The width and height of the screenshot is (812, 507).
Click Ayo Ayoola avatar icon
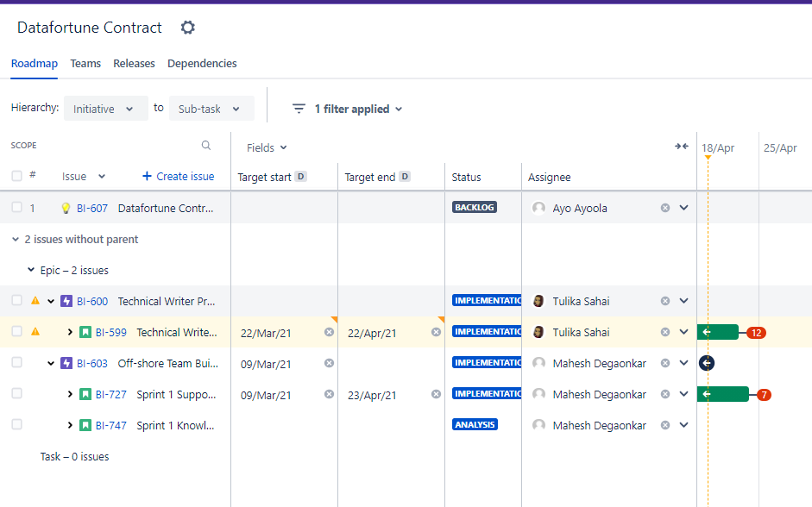538,208
